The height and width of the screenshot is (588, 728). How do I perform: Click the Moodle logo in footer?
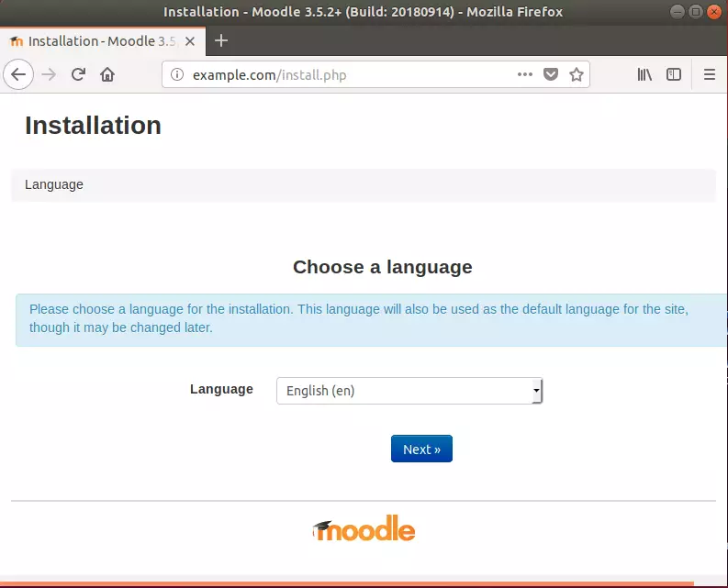tap(364, 528)
